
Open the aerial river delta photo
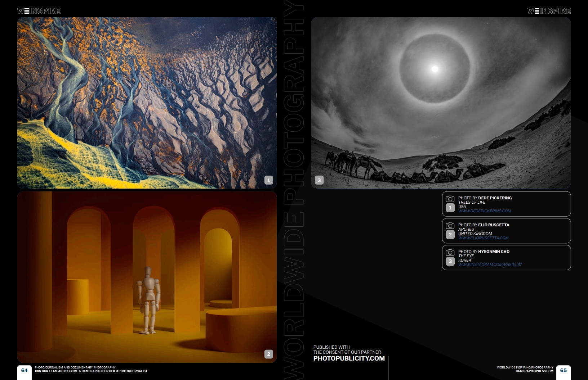[147, 103]
